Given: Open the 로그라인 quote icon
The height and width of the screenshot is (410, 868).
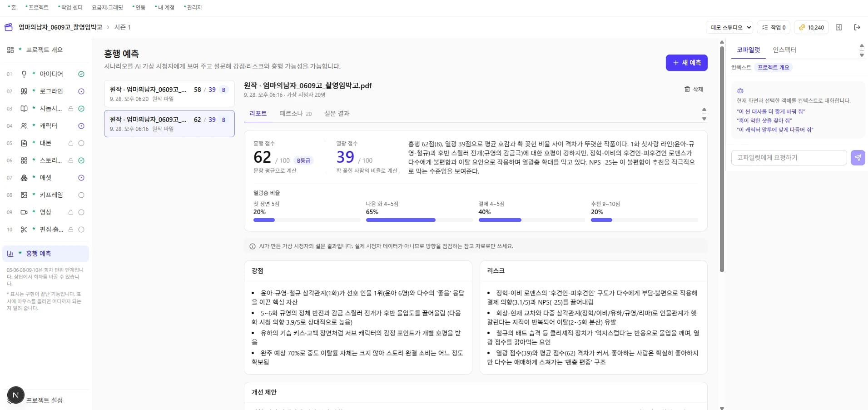Looking at the screenshot, I should (x=24, y=91).
